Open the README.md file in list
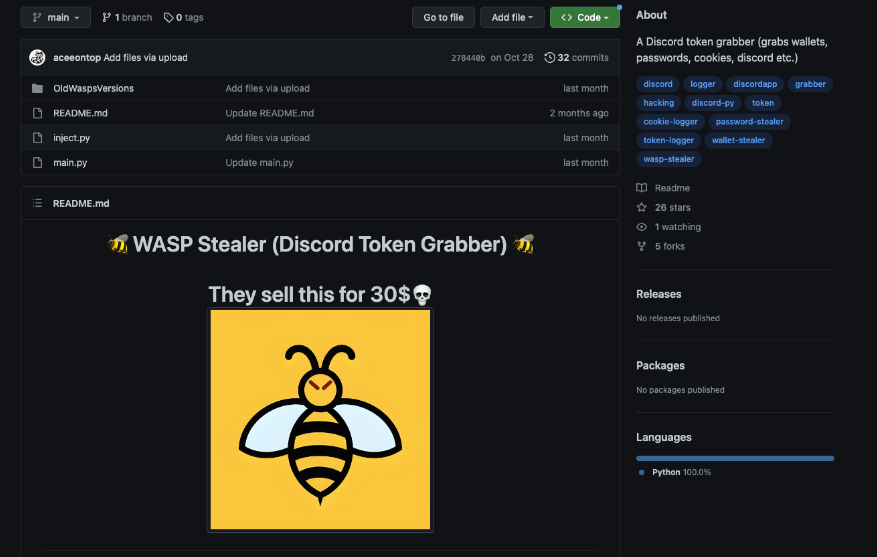This screenshot has height=557, width=877. coord(80,113)
